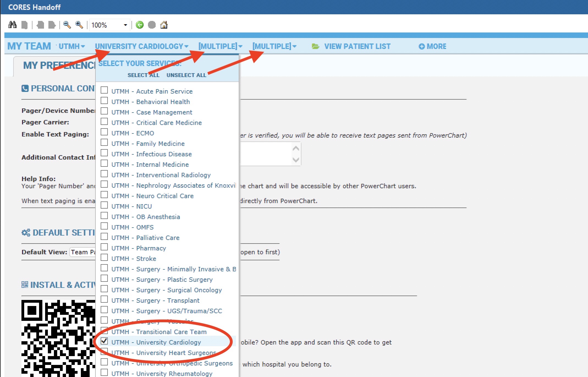
Task: Check UTMH - Surgery - UGS/Trauma/SCC
Action: click(104, 310)
